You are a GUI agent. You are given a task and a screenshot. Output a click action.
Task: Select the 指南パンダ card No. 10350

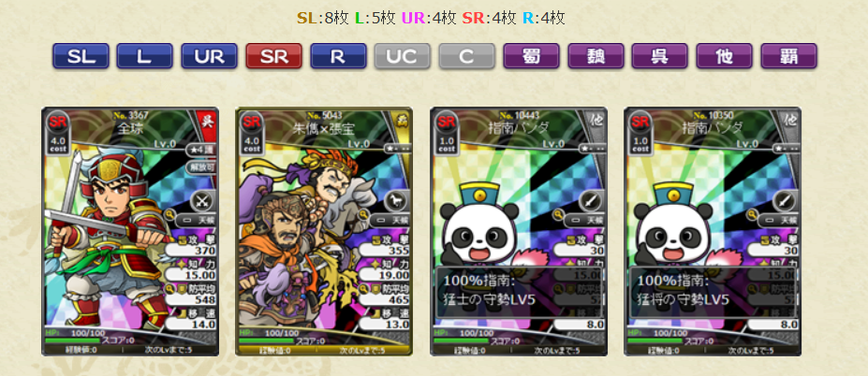pyautogui.click(x=713, y=231)
